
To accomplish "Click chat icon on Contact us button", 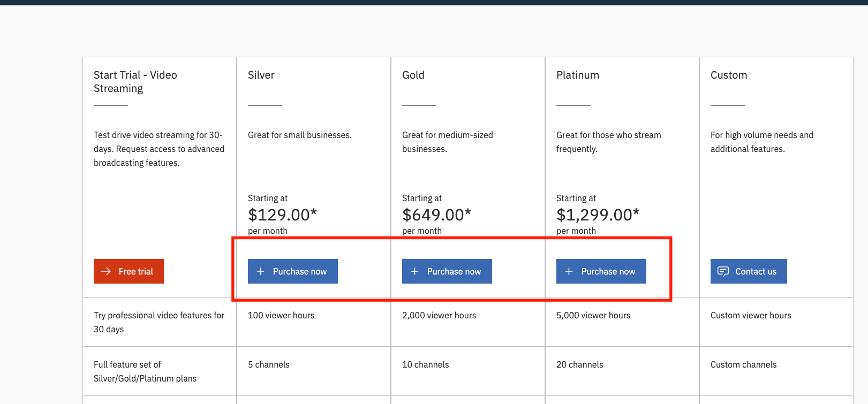I will (723, 271).
